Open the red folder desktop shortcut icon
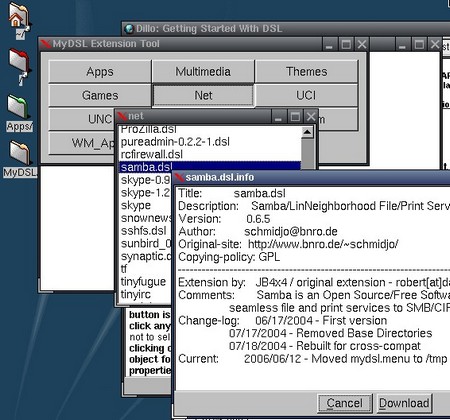The image size is (450, 420). pyautogui.click(x=20, y=66)
